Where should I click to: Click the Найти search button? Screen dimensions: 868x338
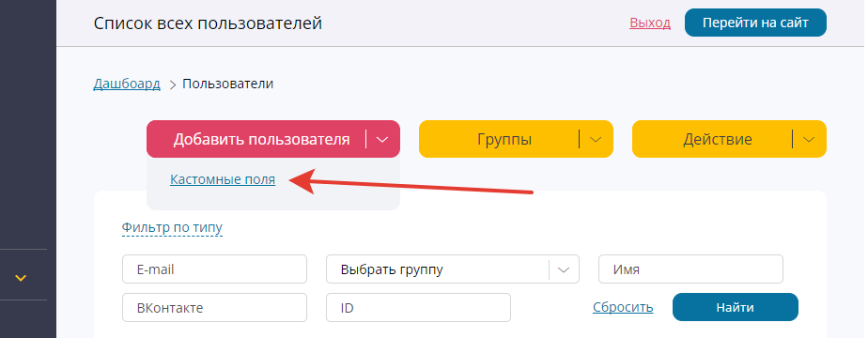click(736, 307)
